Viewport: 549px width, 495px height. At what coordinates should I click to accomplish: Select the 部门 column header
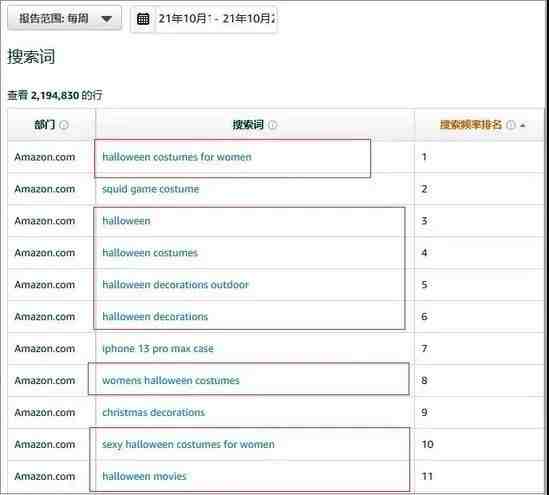44,125
